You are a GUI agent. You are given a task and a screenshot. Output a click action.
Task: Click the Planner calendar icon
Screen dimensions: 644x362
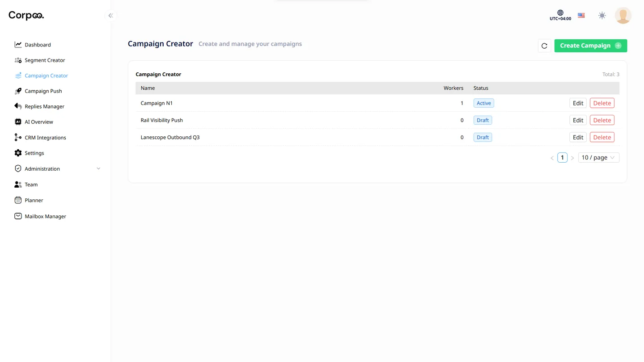(x=18, y=200)
